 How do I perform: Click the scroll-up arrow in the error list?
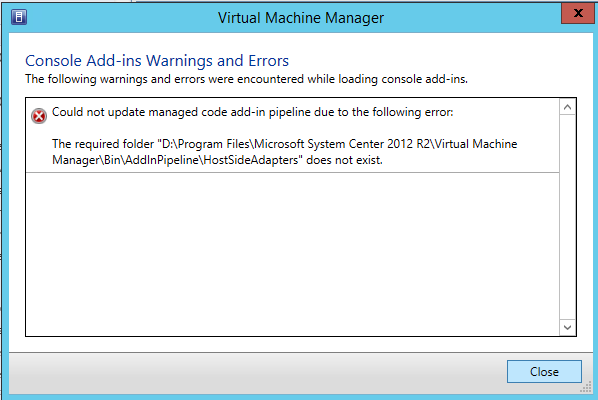click(x=567, y=108)
